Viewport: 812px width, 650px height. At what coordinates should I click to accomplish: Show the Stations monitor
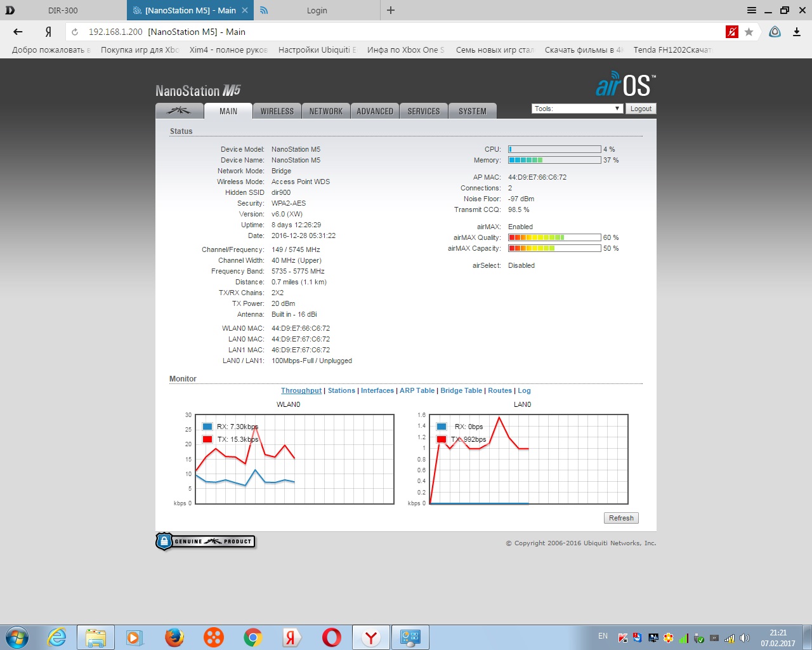(341, 390)
